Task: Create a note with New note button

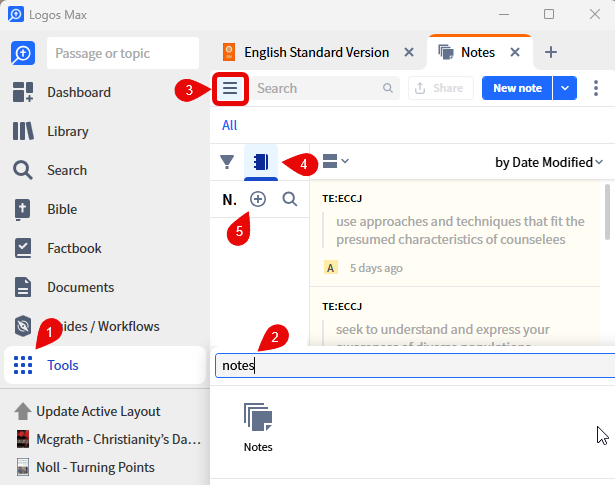Action: 517,88
